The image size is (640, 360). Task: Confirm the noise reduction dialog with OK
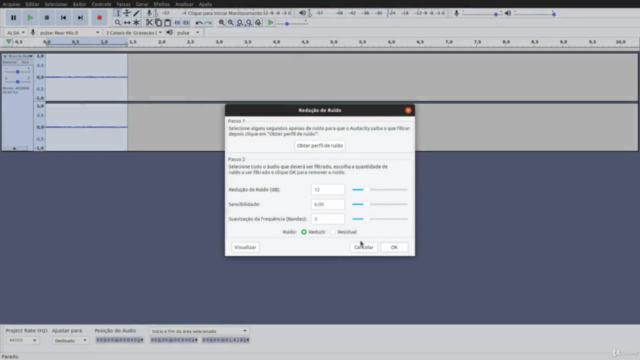tap(394, 247)
